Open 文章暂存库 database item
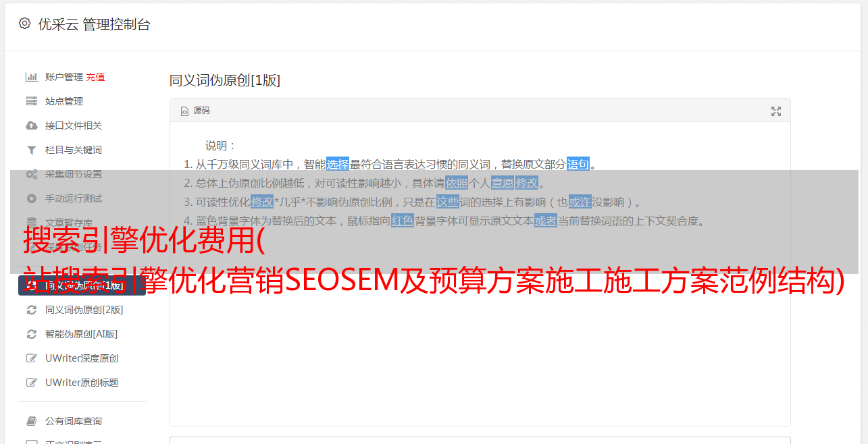 [x=68, y=223]
